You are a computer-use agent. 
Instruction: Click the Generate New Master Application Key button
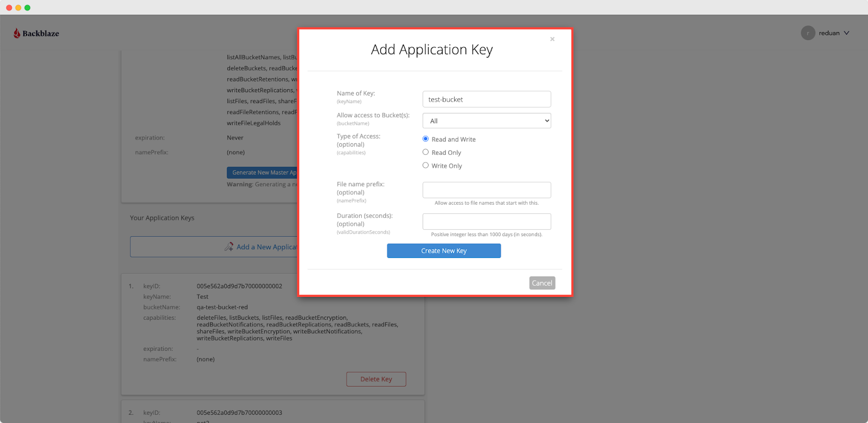pyautogui.click(x=262, y=173)
